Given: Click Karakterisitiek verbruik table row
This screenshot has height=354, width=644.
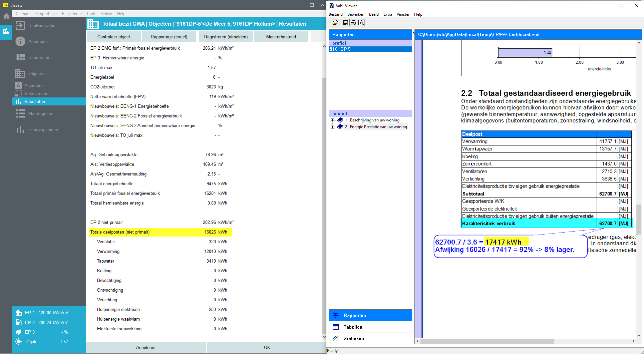Looking at the screenshot, I should [x=546, y=224].
